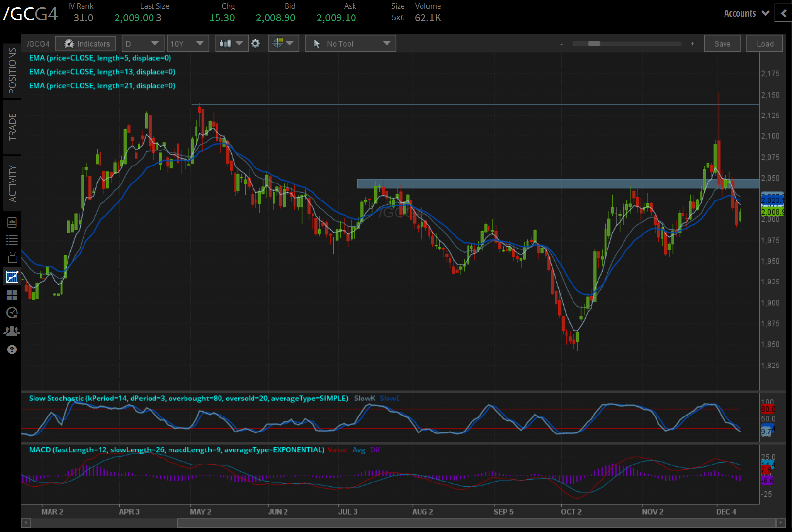Toggle the MACD Avg line display

pos(359,450)
